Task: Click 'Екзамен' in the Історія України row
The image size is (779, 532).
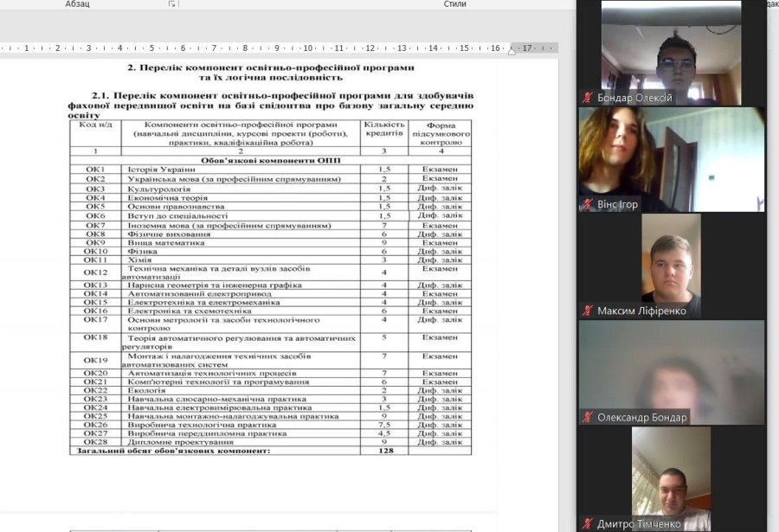Action: (x=441, y=169)
